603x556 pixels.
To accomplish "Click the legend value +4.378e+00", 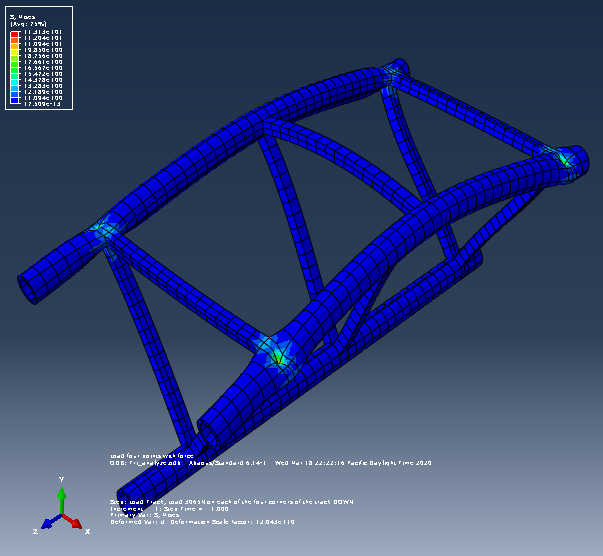I will click(43, 80).
